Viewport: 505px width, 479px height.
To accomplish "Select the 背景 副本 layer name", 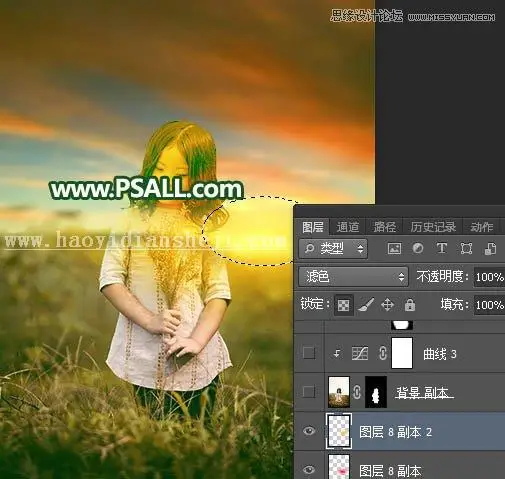I will 424,393.
